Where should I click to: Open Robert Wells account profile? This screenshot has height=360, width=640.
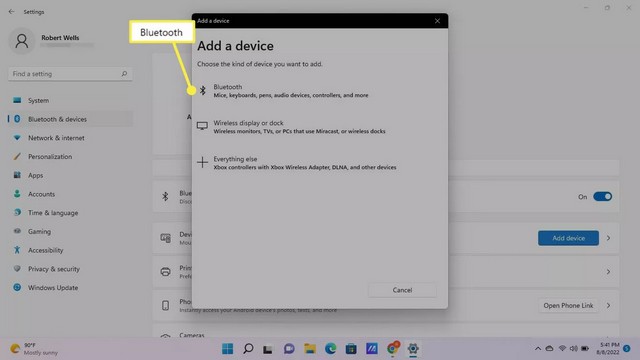(x=51, y=41)
